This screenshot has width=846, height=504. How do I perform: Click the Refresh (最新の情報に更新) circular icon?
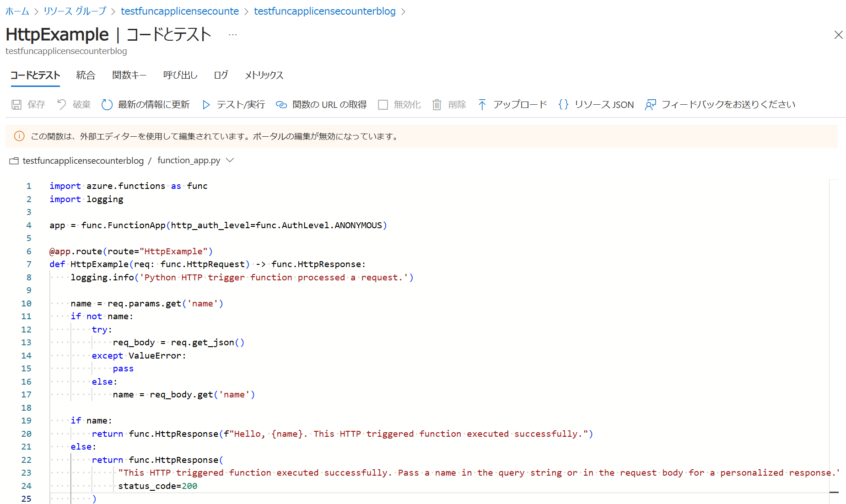coord(107,105)
